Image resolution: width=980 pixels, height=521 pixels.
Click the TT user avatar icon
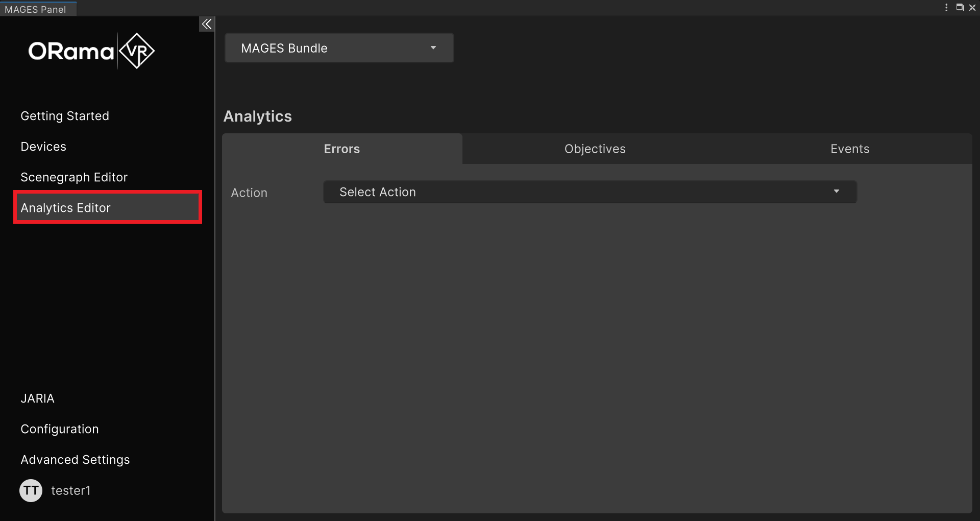[31, 490]
